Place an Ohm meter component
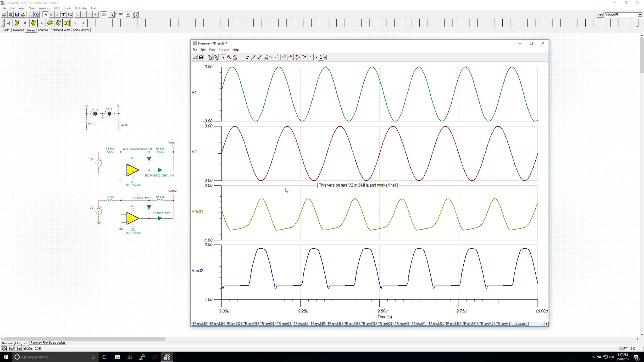The image size is (644, 362). [58, 23]
